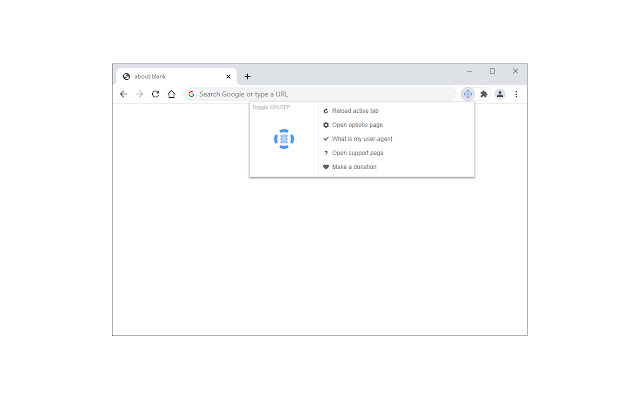
Task: Reload the page using the refresh icon
Action: click(156, 94)
